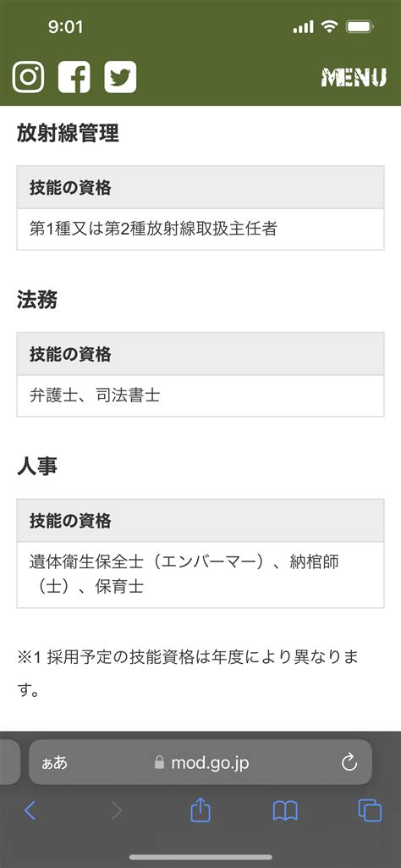Image resolution: width=401 pixels, height=868 pixels.
Task: Select the 人事 heading
Action: click(37, 467)
